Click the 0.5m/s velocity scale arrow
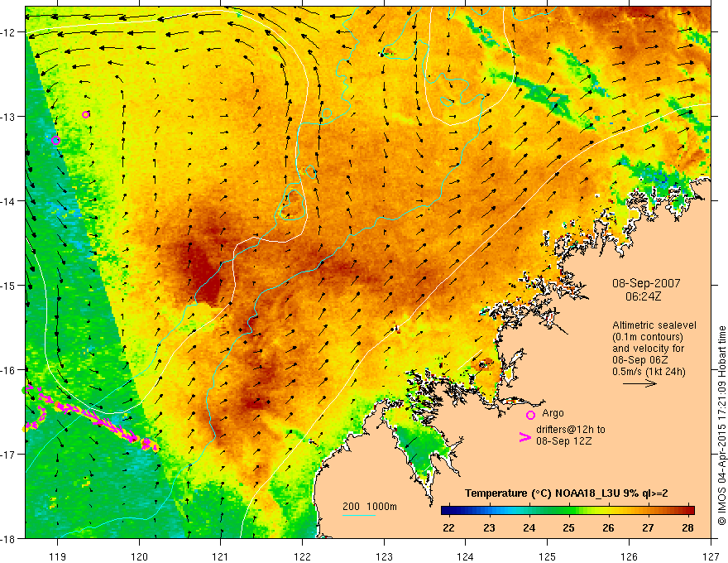This screenshot has width=728, height=563. tap(639, 383)
